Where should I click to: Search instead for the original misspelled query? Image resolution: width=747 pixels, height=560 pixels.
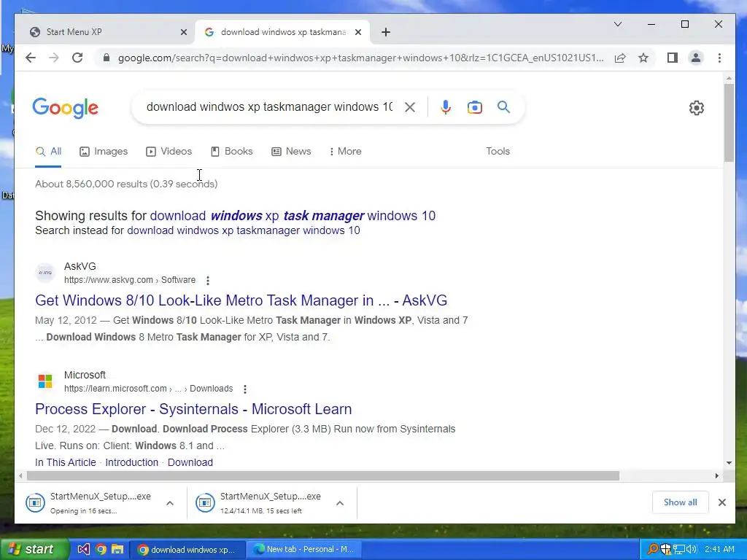[244, 230]
